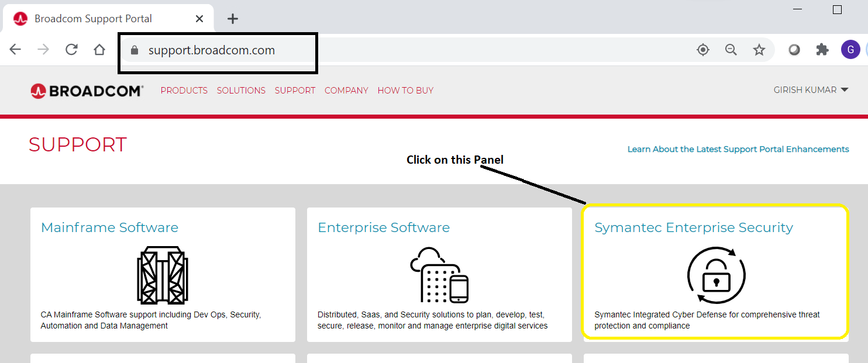Open Learn About the Latest Support Portal Enhancements
Image resolution: width=868 pixels, height=363 pixels.
738,149
